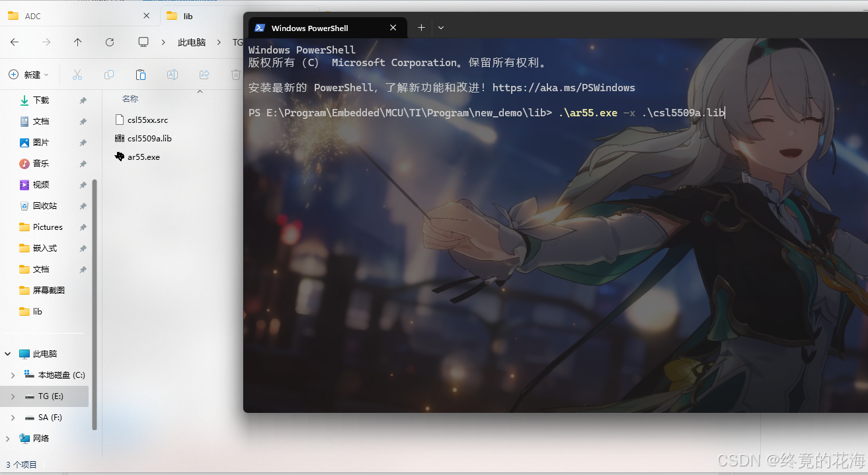Viewport: 868px width, 475px height.
Task: Click the pin icon beside 图片
Action: click(83, 143)
